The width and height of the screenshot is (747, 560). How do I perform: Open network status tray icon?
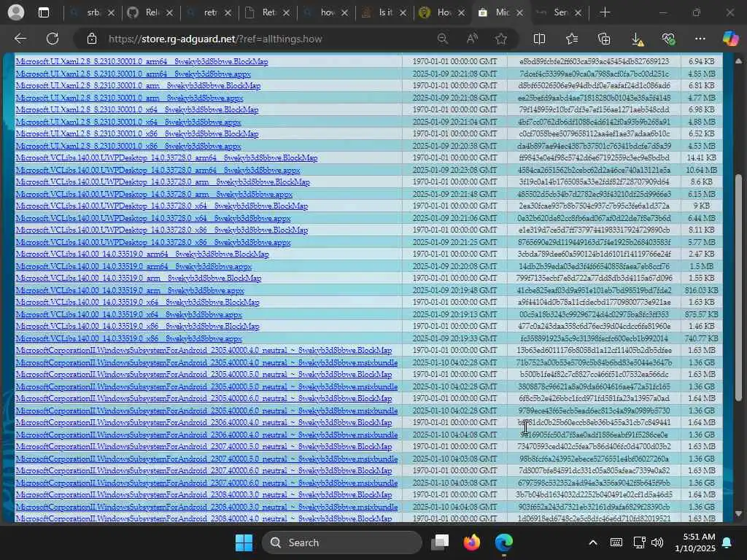coord(639,542)
